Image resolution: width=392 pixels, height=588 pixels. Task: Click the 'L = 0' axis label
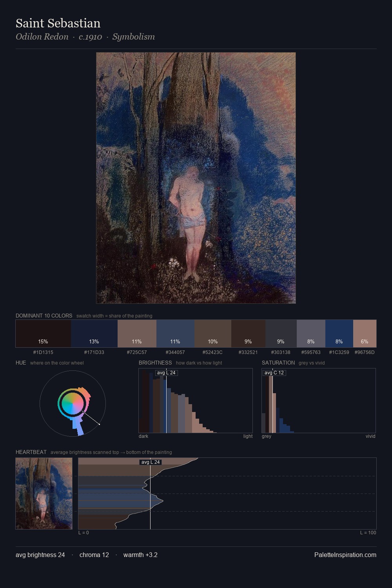pyautogui.click(x=83, y=532)
